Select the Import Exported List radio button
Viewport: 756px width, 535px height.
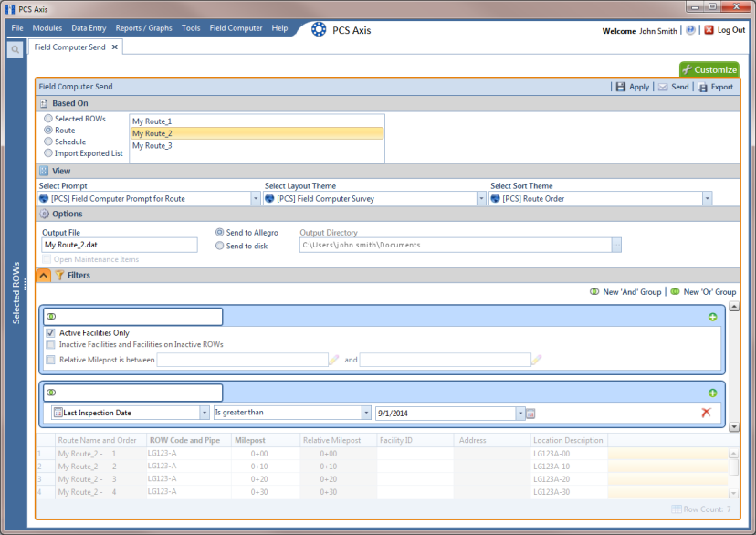pyautogui.click(x=48, y=152)
